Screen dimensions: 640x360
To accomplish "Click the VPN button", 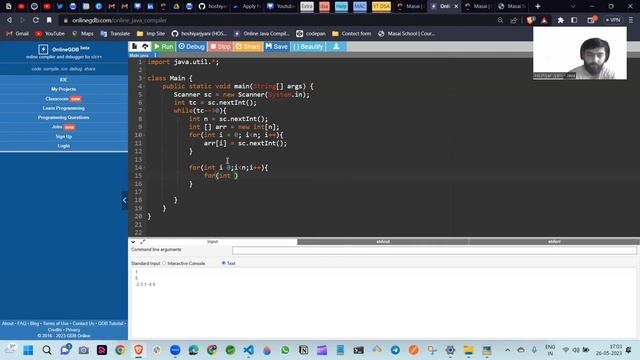I will [613, 20].
